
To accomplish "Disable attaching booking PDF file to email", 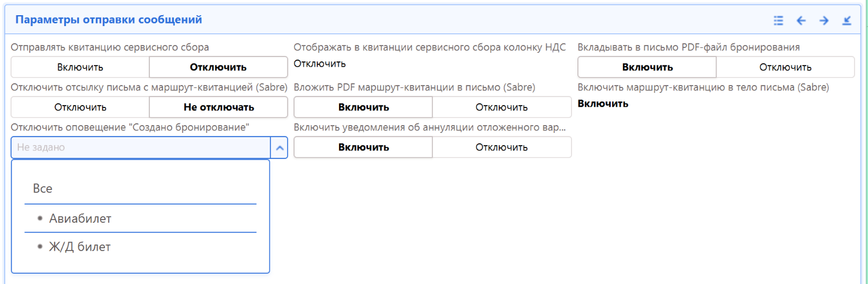I will tap(785, 67).
